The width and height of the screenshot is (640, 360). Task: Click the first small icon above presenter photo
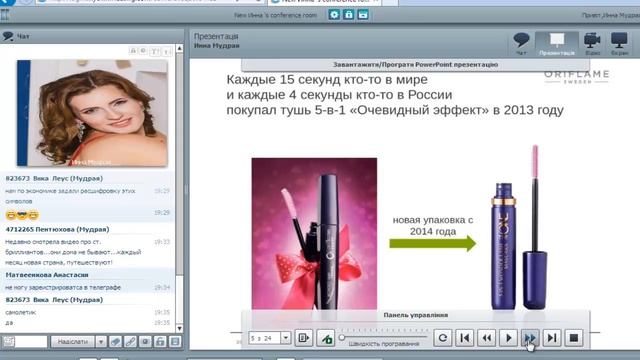pos(133,51)
